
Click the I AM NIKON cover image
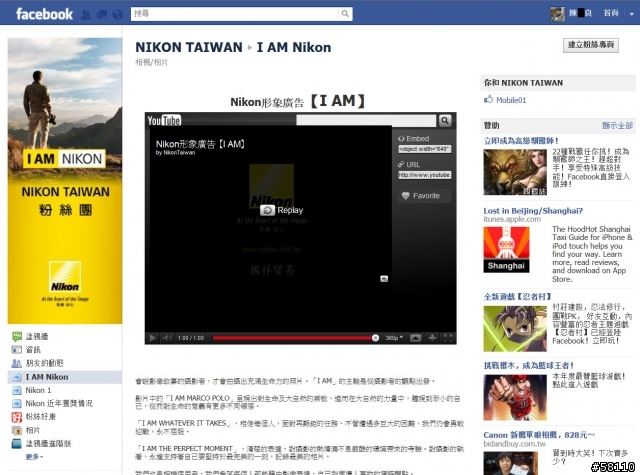point(65,181)
